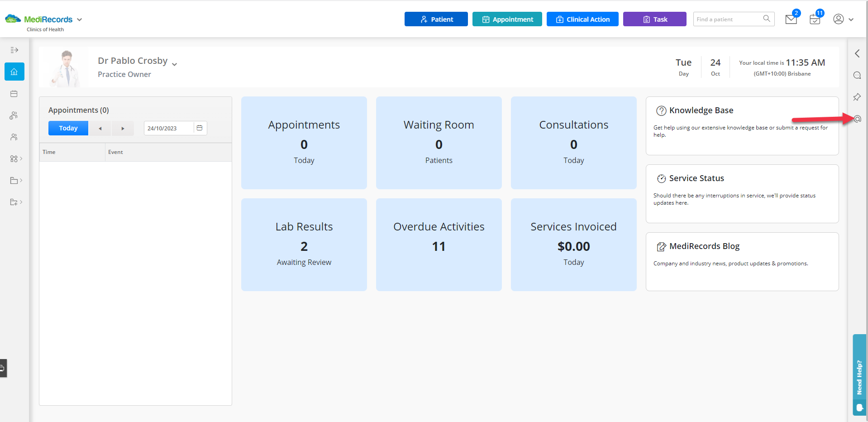This screenshot has height=422, width=868.
Task: Open the waiting room group icon in the sidebar
Action: (14, 115)
